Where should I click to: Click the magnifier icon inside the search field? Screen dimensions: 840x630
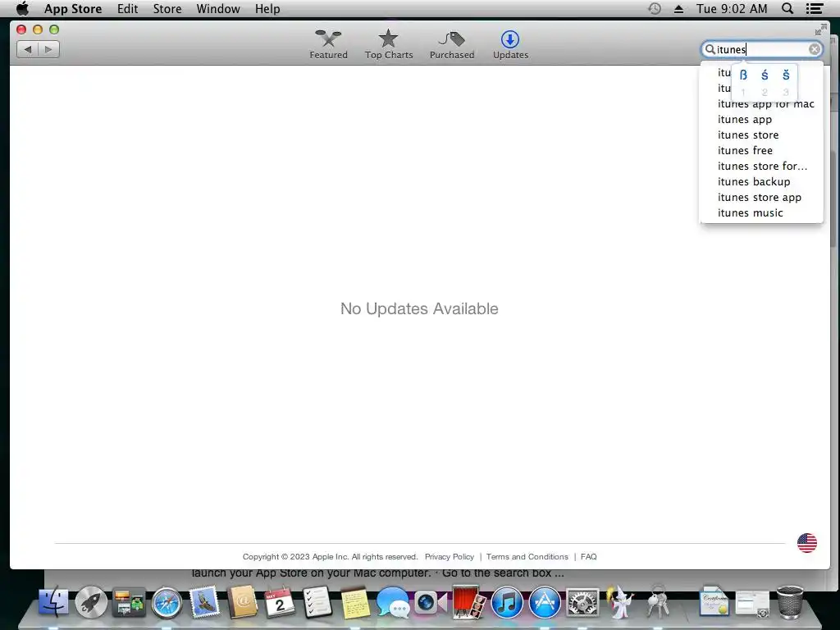pyautogui.click(x=710, y=49)
